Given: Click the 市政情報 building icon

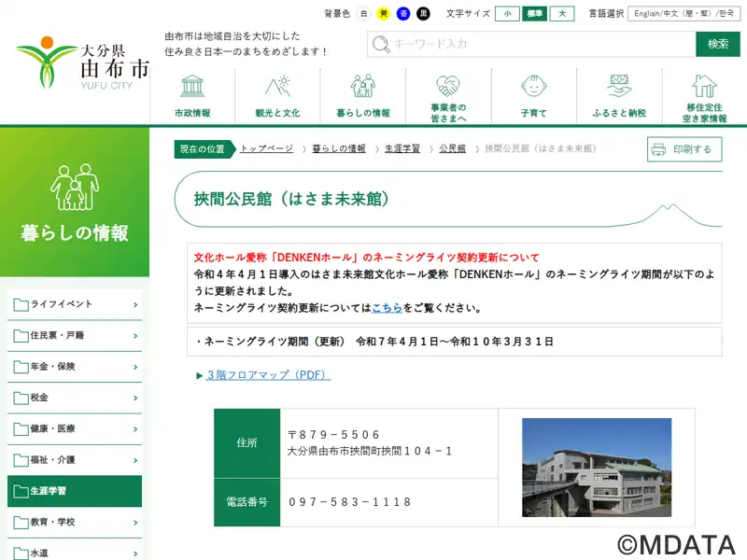Looking at the screenshot, I should tap(192, 87).
